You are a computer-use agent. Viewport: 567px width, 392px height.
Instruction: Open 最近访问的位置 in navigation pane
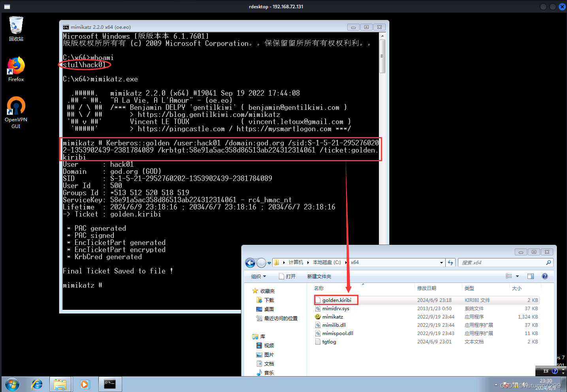tap(281, 318)
